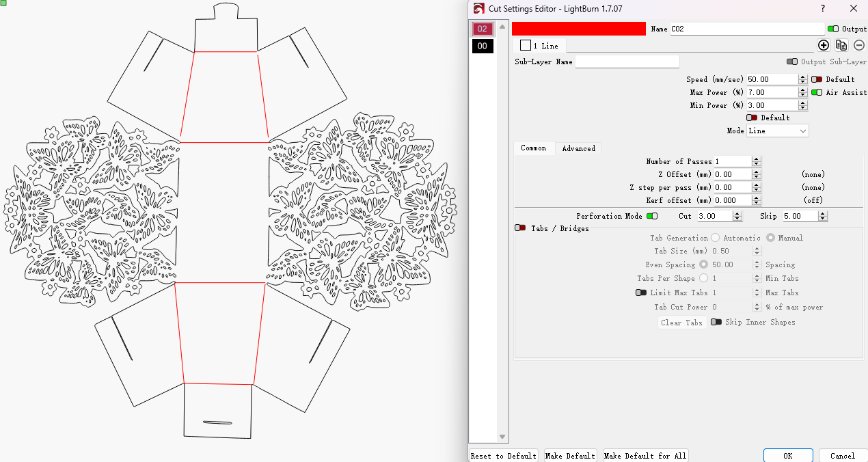Viewport: 868px width, 462px height.
Task: Select the Automatic tab generation radio
Action: [716, 238]
